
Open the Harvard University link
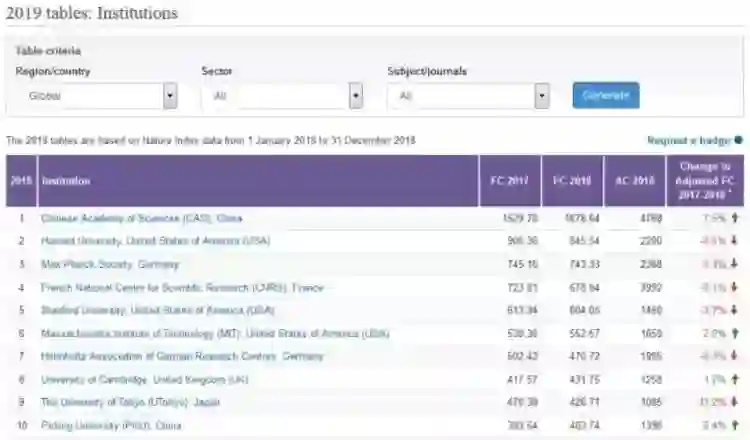(155, 241)
